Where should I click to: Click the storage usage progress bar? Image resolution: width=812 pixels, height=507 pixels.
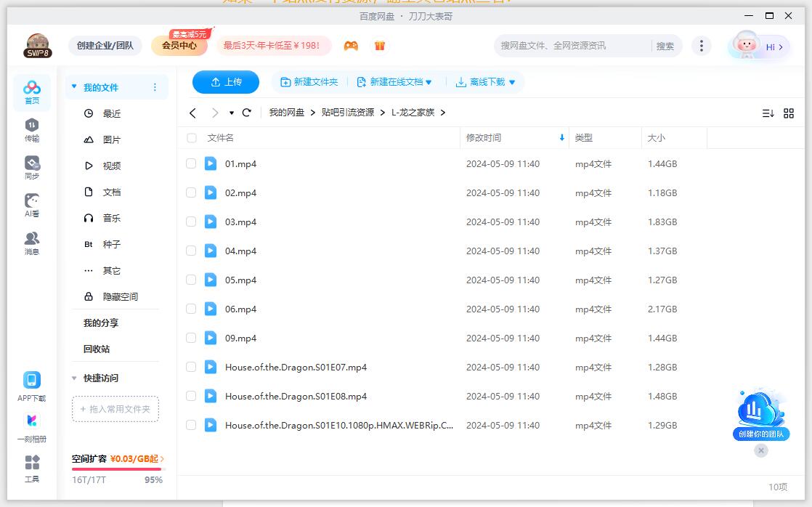pyautogui.click(x=116, y=468)
